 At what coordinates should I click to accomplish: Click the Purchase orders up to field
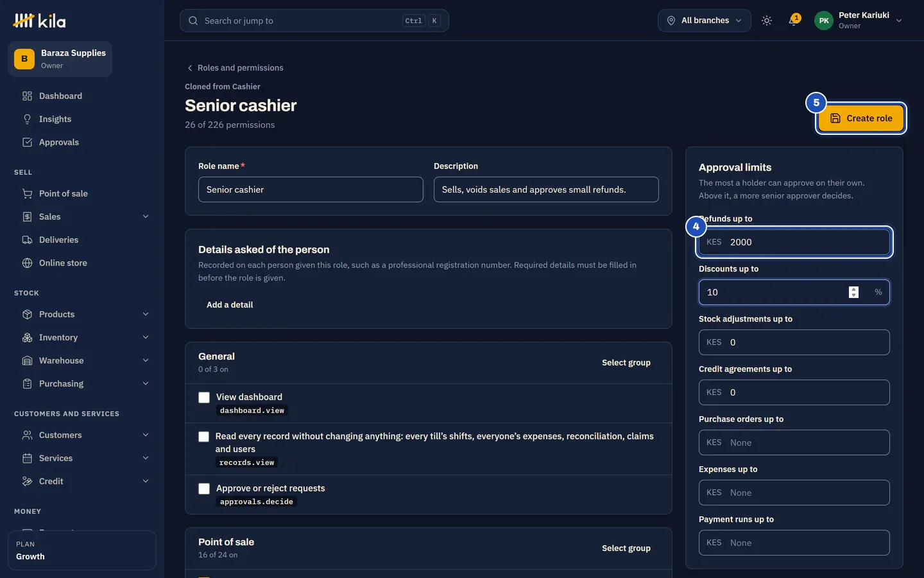(794, 442)
